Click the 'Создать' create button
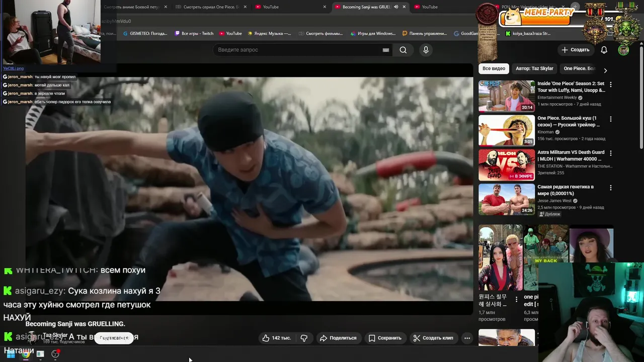644x362 pixels. click(x=575, y=50)
